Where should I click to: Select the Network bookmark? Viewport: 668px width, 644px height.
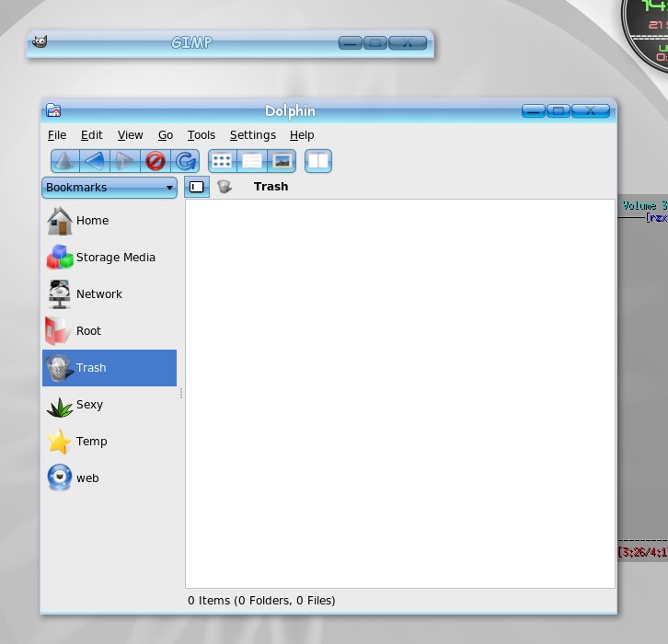pos(109,293)
